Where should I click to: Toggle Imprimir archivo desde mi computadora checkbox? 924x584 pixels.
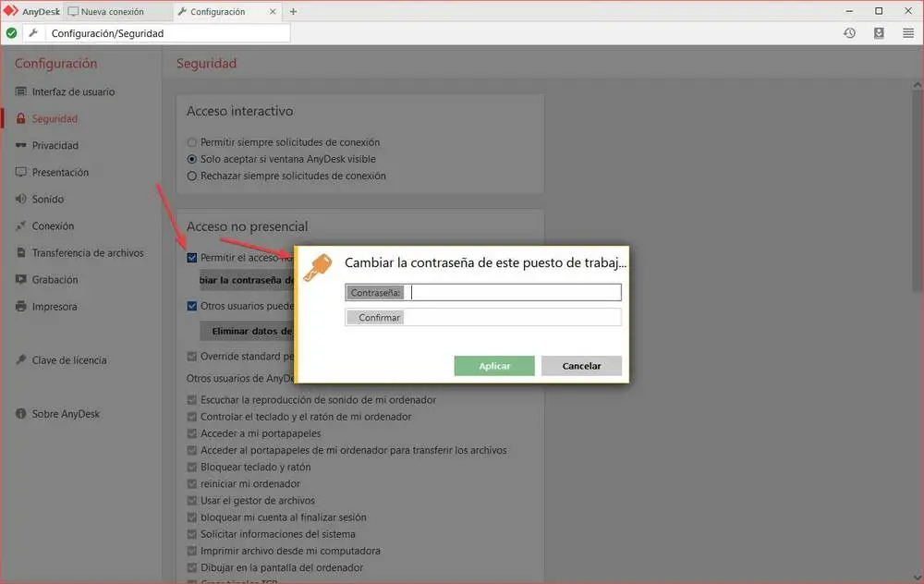pyautogui.click(x=191, y=551)
